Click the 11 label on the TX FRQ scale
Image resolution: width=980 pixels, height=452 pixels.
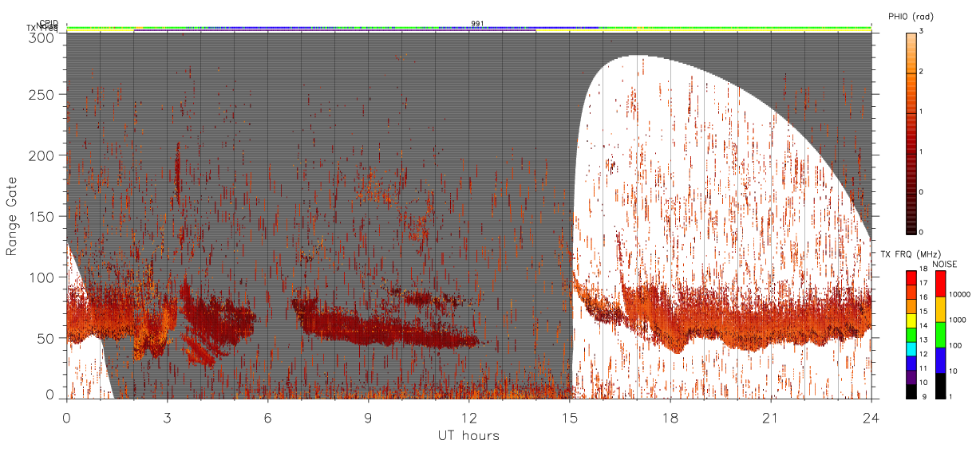[x=922, y=368]
